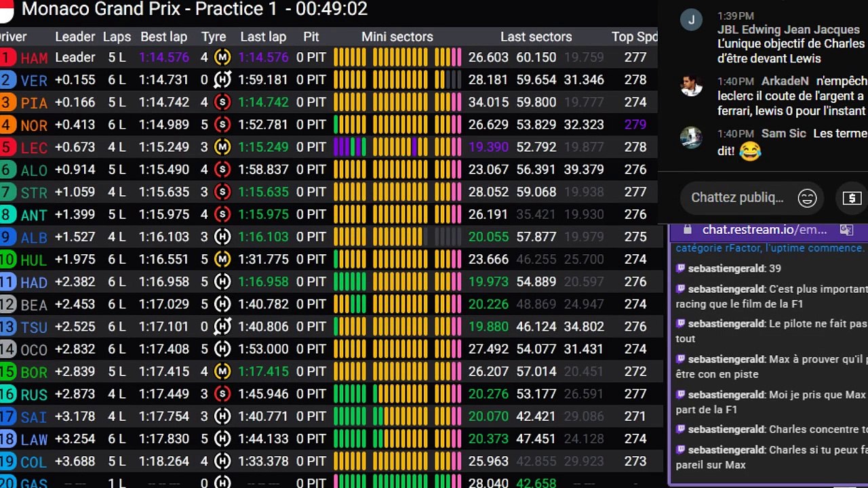Click ALO's soft tyre icon

(x=222, y=169)
